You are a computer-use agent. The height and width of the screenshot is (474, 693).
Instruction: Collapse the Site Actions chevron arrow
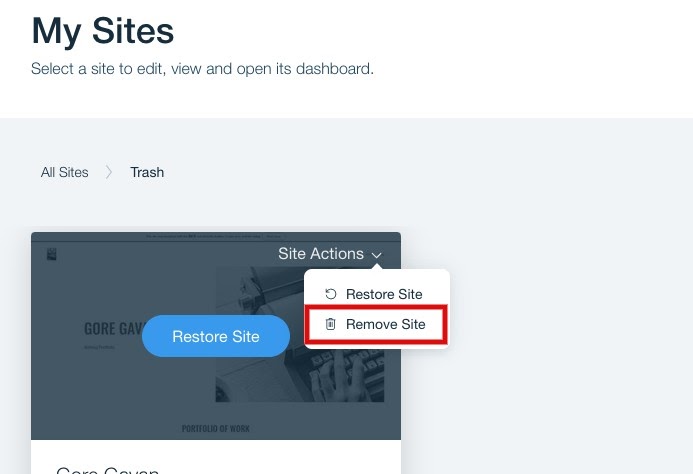377,255
